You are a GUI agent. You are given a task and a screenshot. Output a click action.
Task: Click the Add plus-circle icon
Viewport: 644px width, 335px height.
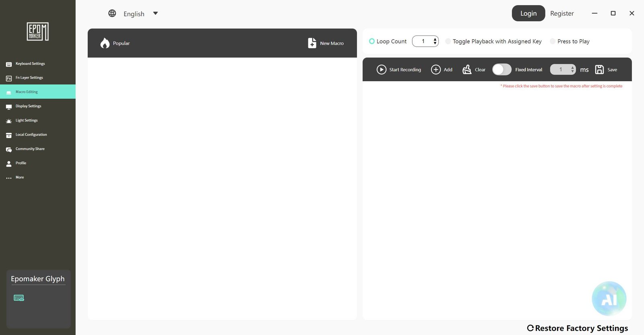click(x=436, y=70)
